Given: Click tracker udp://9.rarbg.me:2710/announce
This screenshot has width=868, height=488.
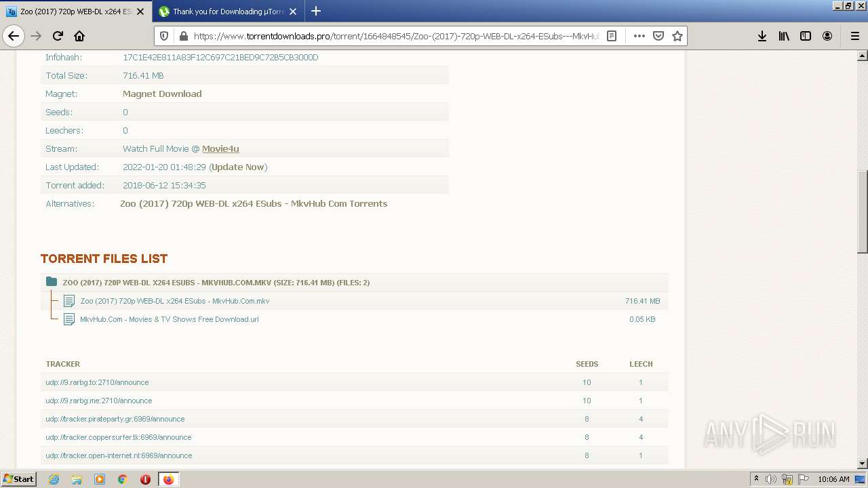Looking at the screenshot, I should (x=99, y=401).
